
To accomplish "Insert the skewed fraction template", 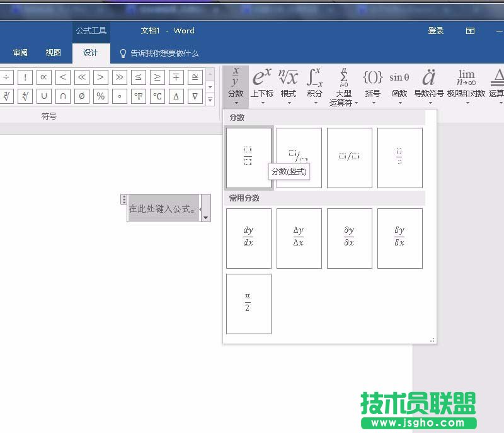I will click(299, 157).
